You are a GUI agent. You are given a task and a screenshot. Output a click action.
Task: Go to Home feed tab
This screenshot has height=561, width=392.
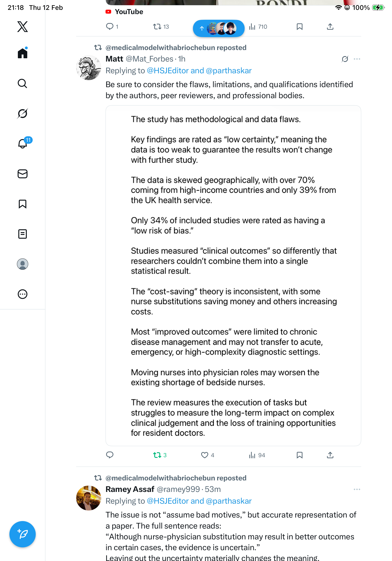coord(23,53)
